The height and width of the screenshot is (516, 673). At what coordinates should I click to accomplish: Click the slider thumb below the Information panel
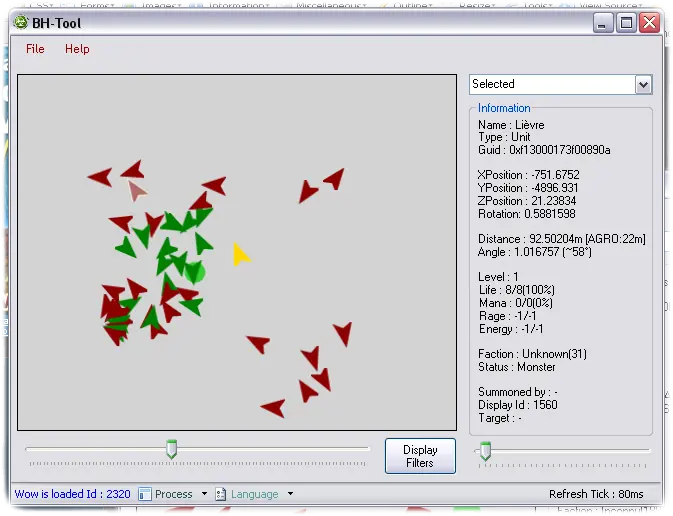click(x=485, y=451)
